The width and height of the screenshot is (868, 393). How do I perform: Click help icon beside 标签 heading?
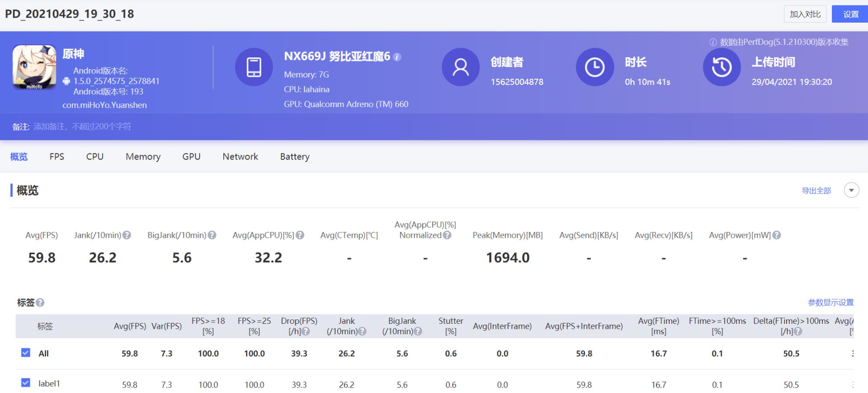tap(40, 303)
